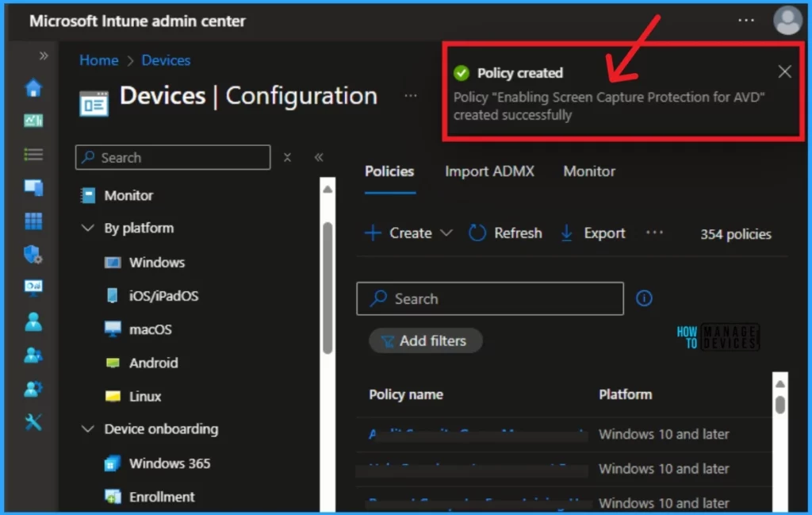
Task: Focus the policies Search field
Action: pyautogui.click(x=490, y=299)
